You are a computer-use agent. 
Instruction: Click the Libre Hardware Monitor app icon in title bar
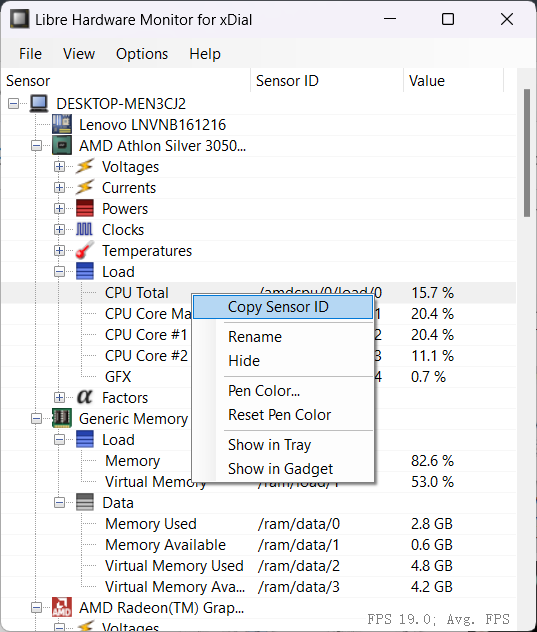(19, 19)
